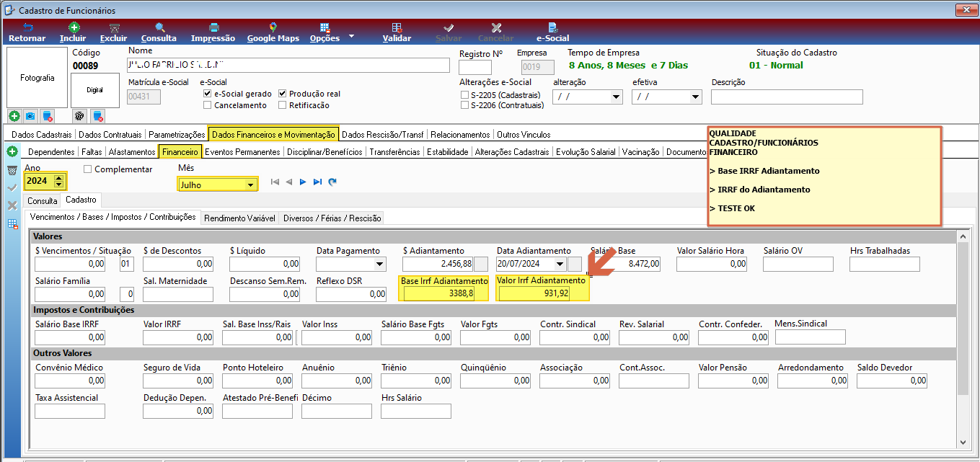Add a photo with the green plus under Fotografia
Screen dimensions: 980x462
pyautogui.click(x=14, y=115)
